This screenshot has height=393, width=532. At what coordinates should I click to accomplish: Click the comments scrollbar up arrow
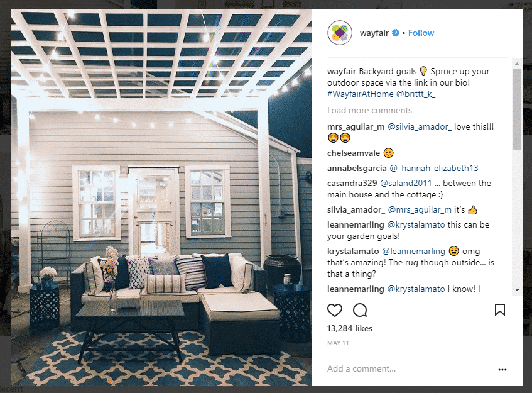[517, 63]
